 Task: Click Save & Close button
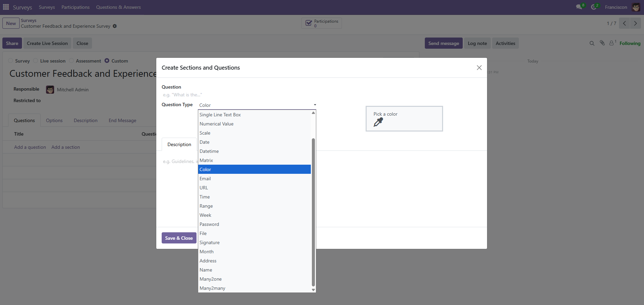click(x=179, y=238)
